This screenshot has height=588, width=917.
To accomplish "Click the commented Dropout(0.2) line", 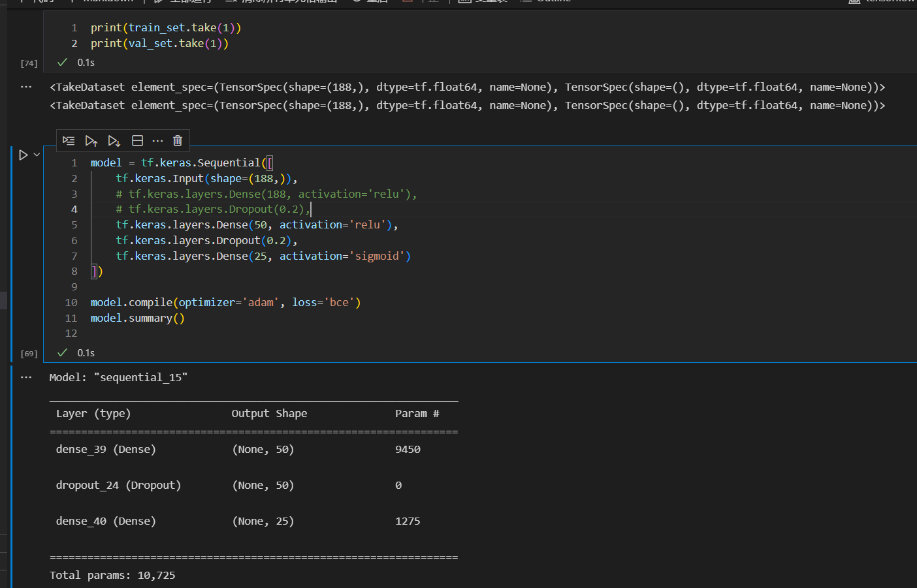I will coord(213,209).
